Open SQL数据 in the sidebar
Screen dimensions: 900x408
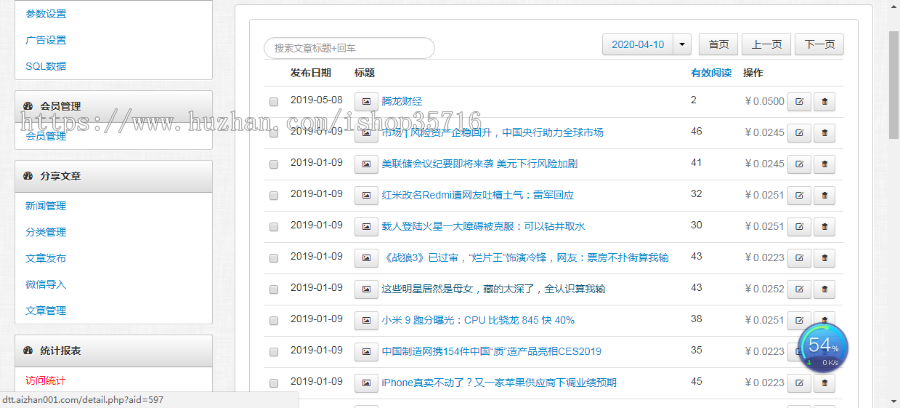pos(46,66)
